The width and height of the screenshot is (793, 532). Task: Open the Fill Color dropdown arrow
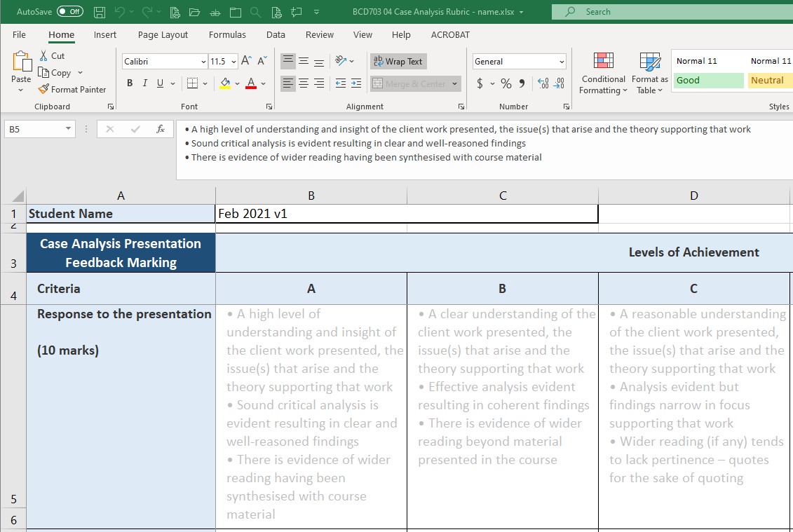click(x=236, y=83)
